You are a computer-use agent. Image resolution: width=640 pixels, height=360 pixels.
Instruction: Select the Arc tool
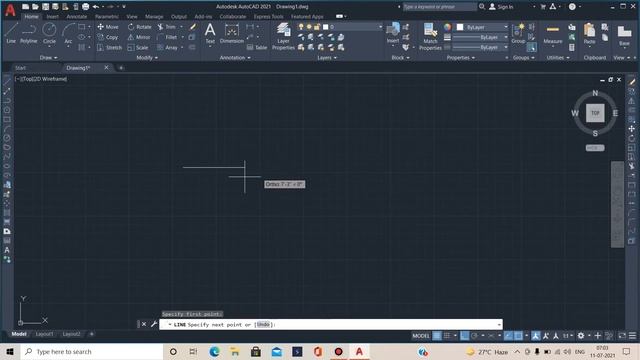pyautogui.click(x=68, y=33)
